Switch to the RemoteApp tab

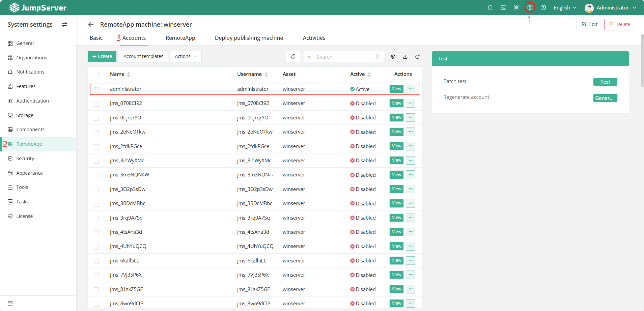click(180, 38)
